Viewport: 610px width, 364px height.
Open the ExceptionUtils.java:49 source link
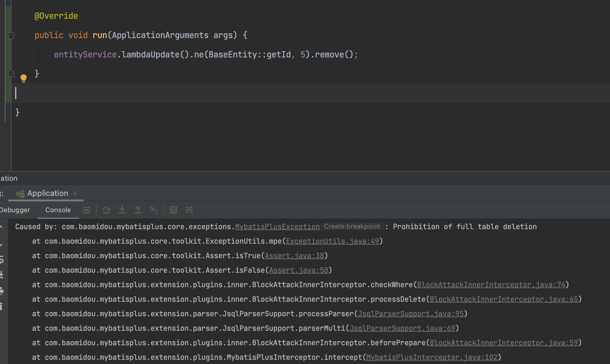coord(332,241)
